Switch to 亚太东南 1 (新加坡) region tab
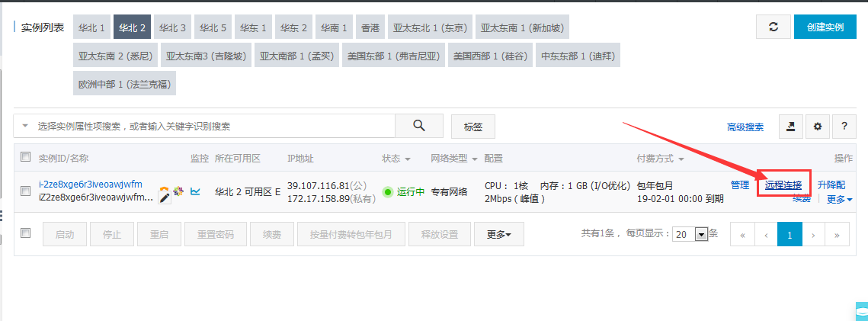Screen dimensions: 868x321 coord(523,27)
